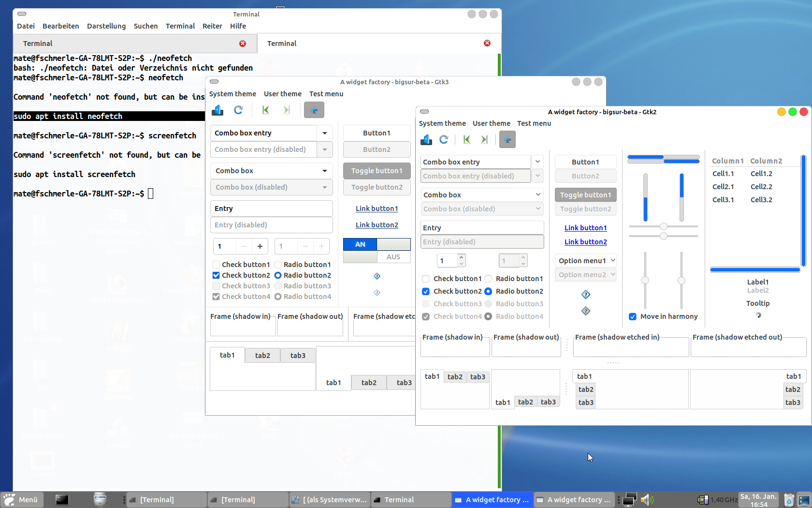This screenshot has height=508, width=812.
Task: Click the volume speaker icon in the tray
Action: point(647,500)
